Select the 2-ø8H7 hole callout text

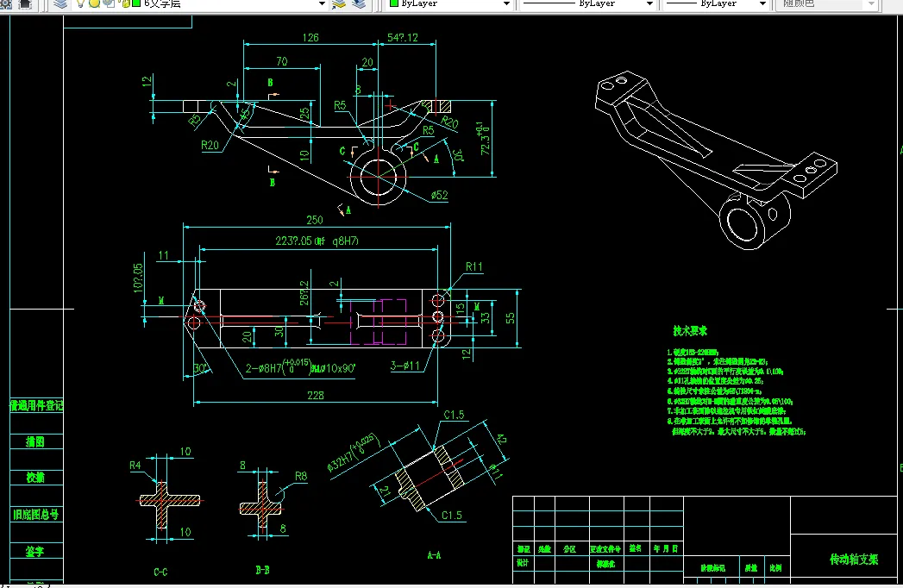tap(301, 366)
